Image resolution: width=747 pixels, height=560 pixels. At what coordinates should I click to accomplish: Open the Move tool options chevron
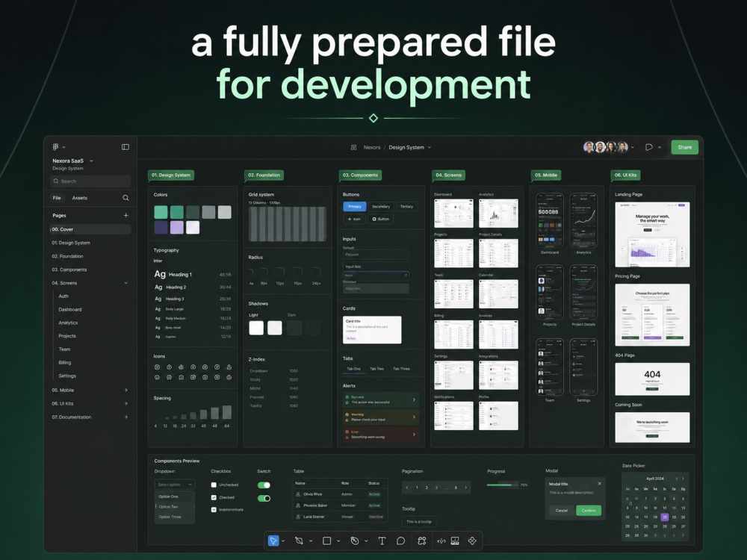coord(283,541)
